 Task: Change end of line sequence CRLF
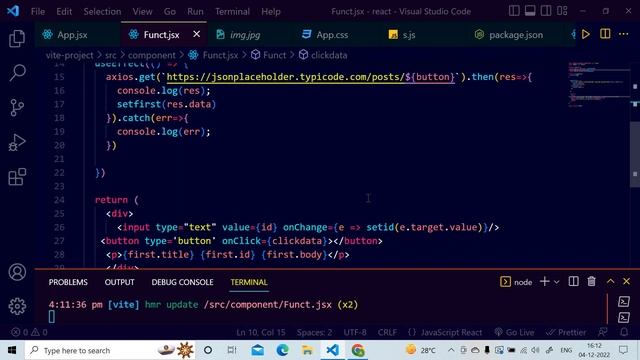(387, 332)
